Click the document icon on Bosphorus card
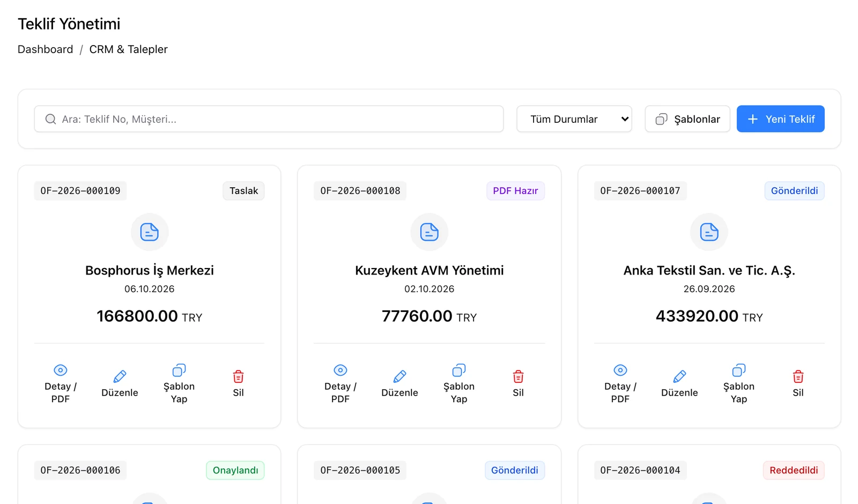This screenshot has width=858, height=504. tap(150, 232)
